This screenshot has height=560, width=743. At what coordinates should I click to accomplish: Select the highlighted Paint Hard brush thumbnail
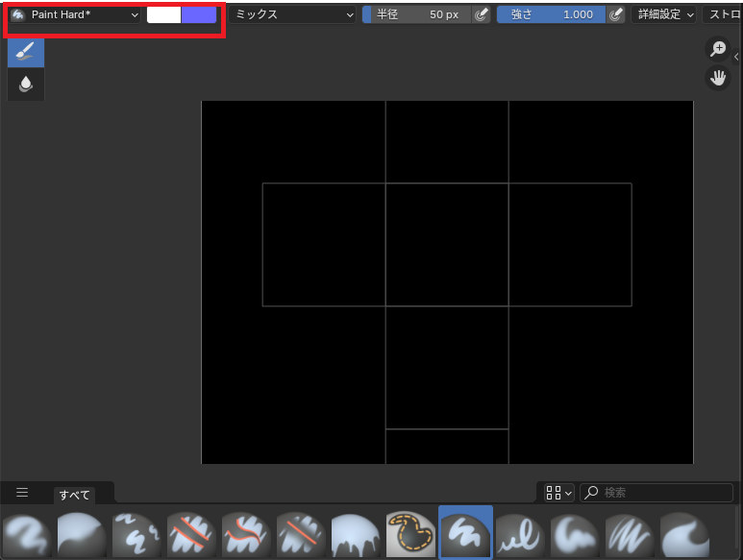(x=466, y=532)
